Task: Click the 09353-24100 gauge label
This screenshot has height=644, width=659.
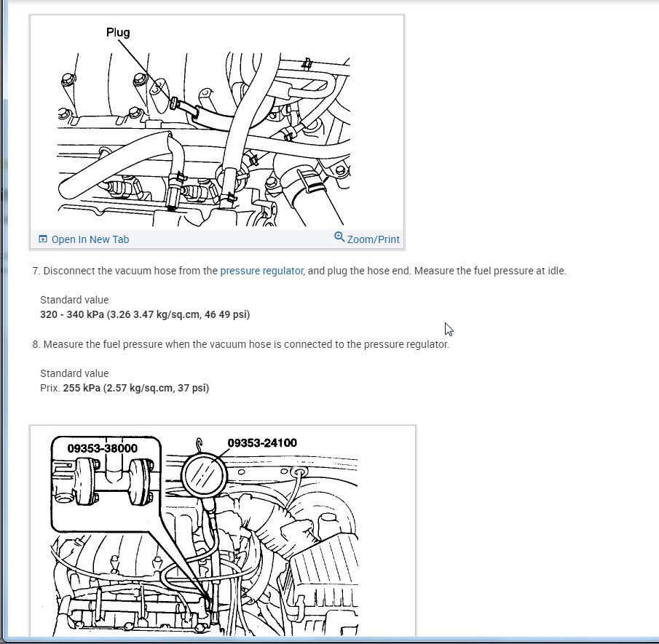Action: tap(262, 442)
